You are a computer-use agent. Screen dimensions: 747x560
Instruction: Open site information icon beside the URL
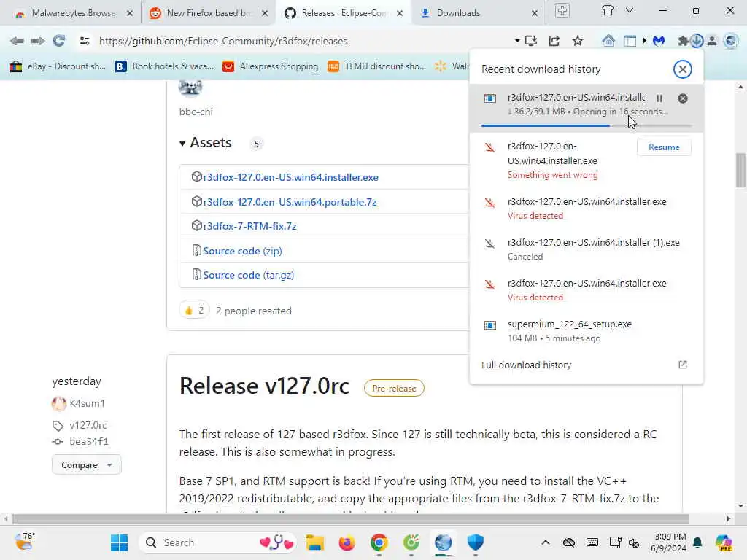click(x=85, y=41)
